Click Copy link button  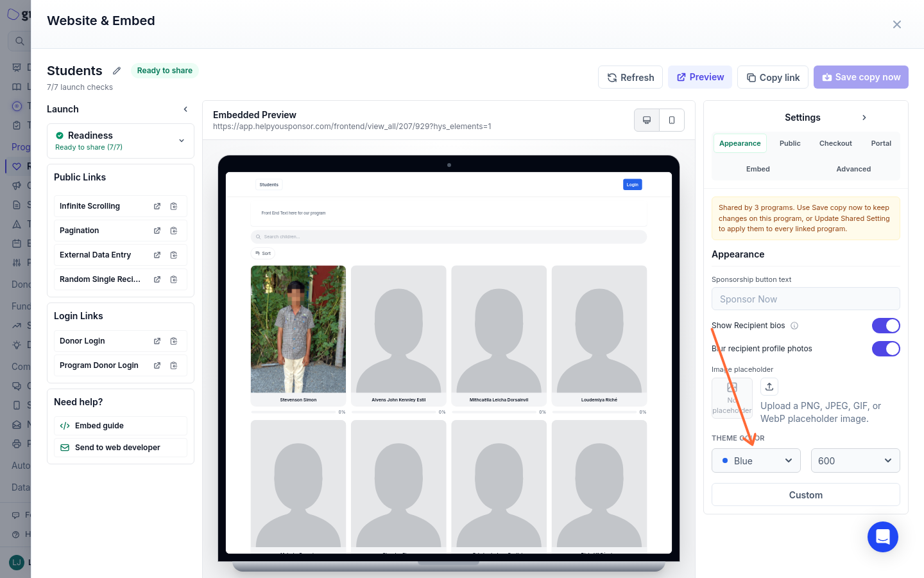coord(773,77)
